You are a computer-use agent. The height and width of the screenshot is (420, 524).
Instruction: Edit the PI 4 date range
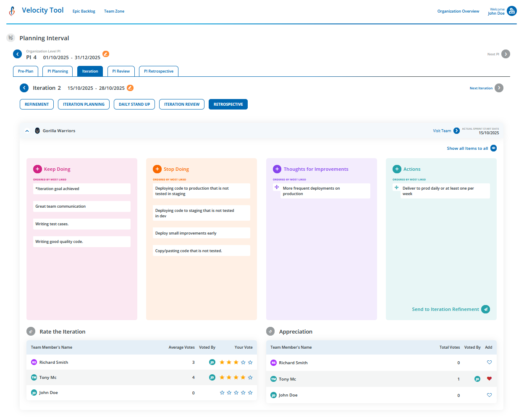pos(106,54)
